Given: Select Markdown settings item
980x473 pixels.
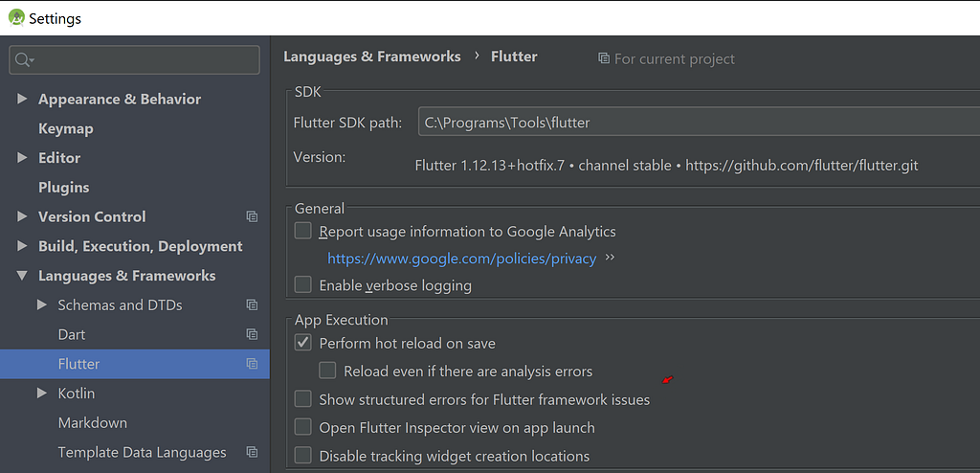Looking at the screenshot, I should [x=93, y=423].
